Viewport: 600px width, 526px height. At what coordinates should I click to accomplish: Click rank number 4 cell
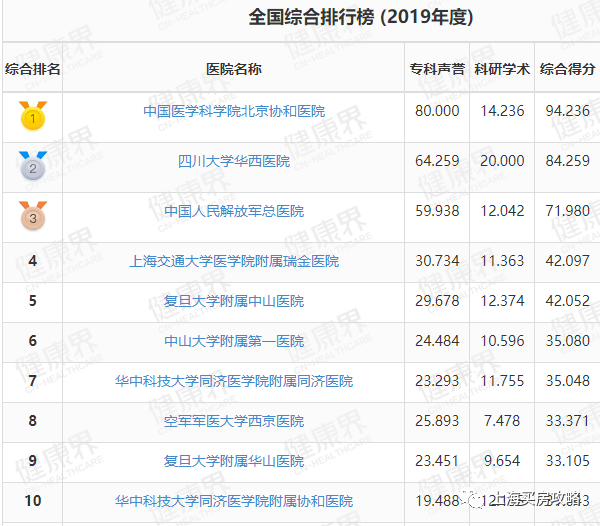click(x=33, y=261)
